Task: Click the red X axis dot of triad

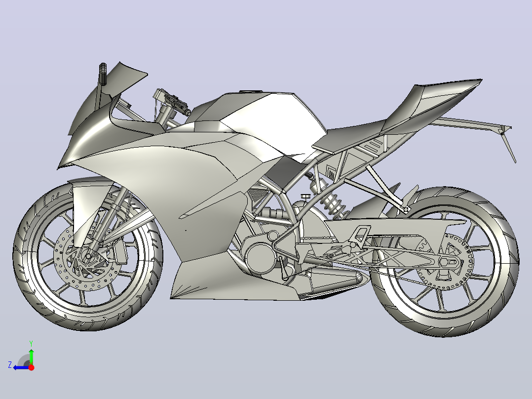Action: pos(31,367)
